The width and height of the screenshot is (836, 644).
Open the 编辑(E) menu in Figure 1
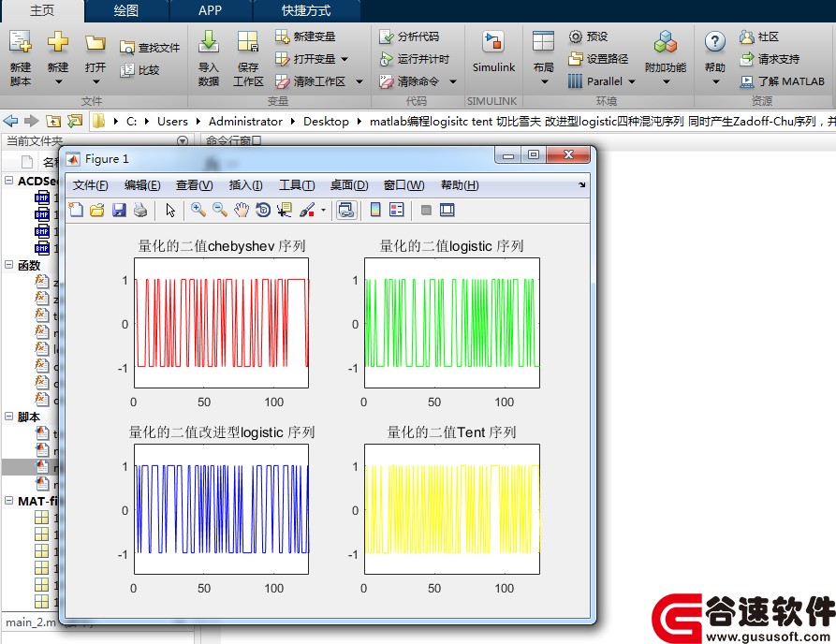pyautogui.click(x=142, y=185)
